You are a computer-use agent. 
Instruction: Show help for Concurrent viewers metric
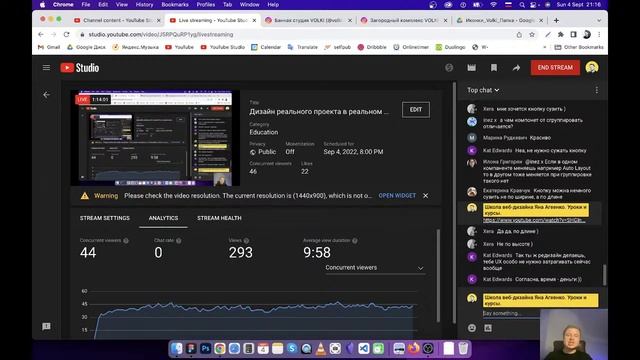tap(126, 241)
